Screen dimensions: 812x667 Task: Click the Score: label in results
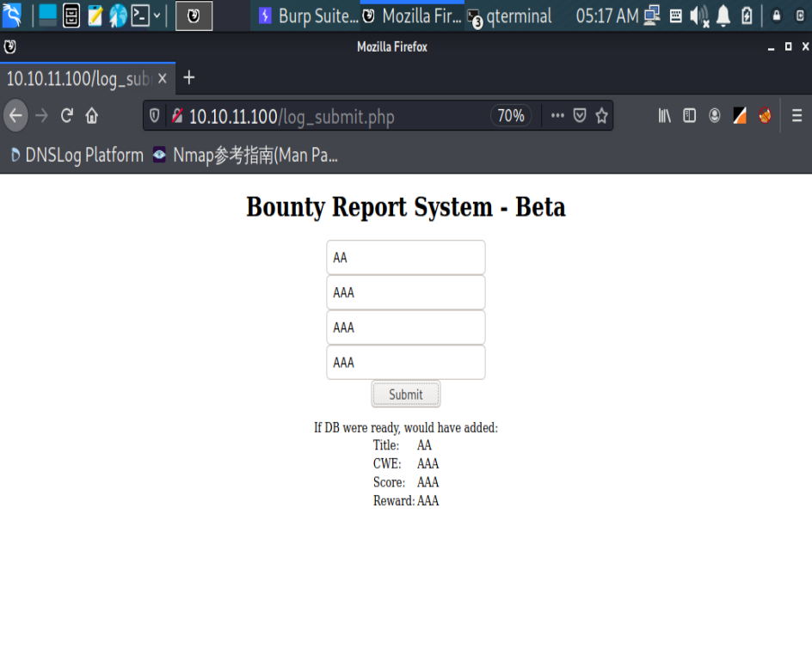point(390,482)
